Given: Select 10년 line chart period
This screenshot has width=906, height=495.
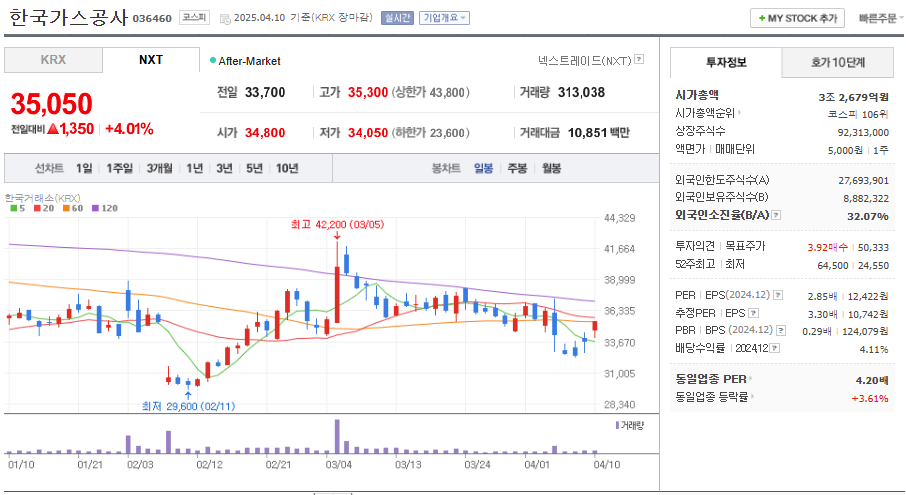Looking at the screenshot, I should 287,168.
